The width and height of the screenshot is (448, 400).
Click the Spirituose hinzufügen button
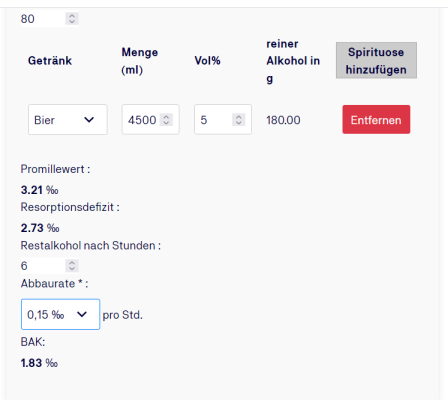tap(376, 60)
